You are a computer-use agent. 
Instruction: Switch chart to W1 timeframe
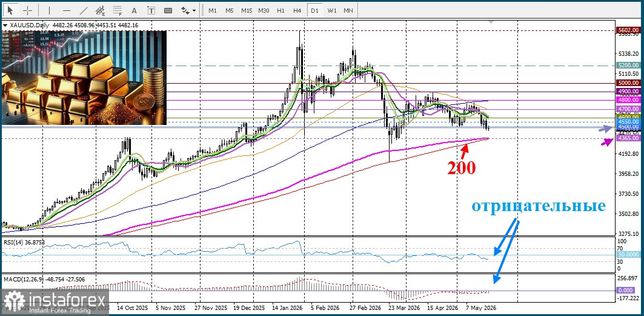pos(332,10)
